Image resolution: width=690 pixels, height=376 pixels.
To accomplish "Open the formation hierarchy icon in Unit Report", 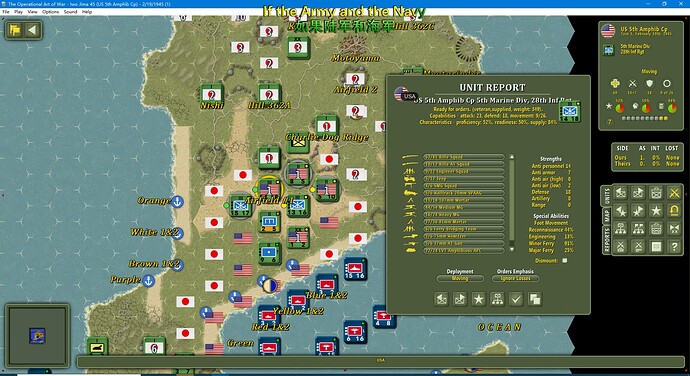I will click(x=497, y=299).
